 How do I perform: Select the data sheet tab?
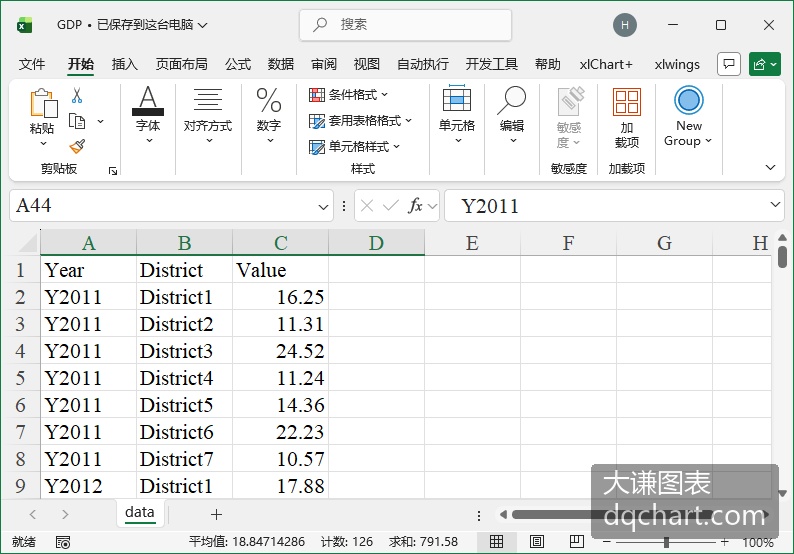click(140, 512)
